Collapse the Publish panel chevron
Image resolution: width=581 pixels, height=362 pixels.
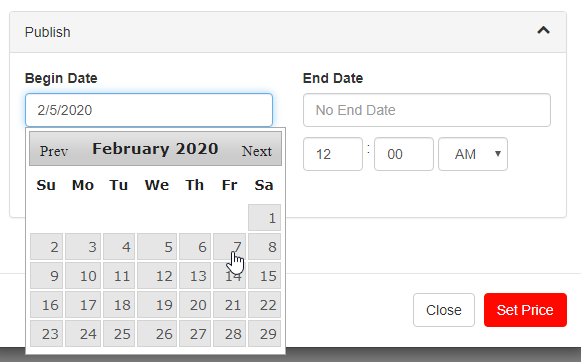(543, 30)
